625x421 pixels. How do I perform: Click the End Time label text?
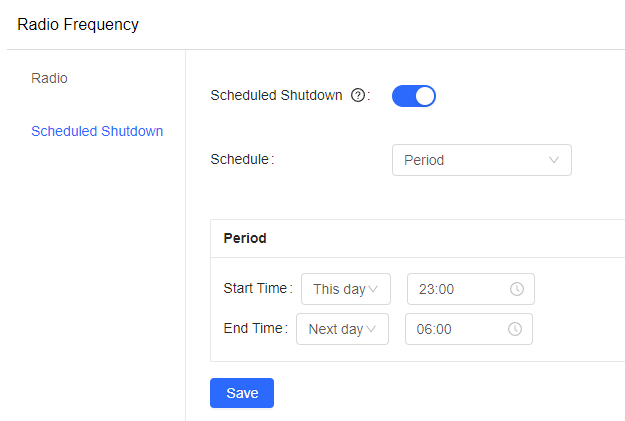(x=255, y=329)
